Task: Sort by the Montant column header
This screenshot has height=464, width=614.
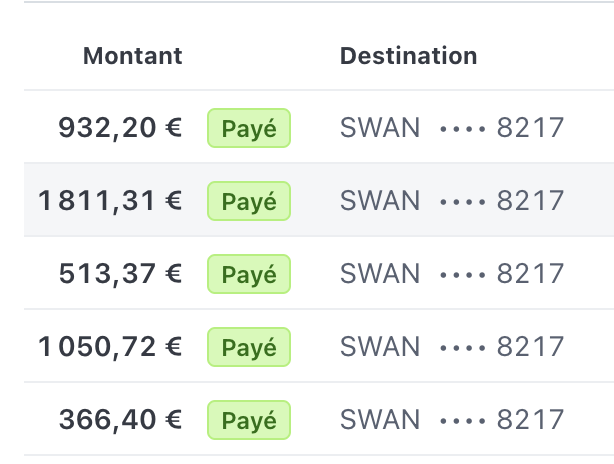Action: pyautogui.click(x=132, y=56)
